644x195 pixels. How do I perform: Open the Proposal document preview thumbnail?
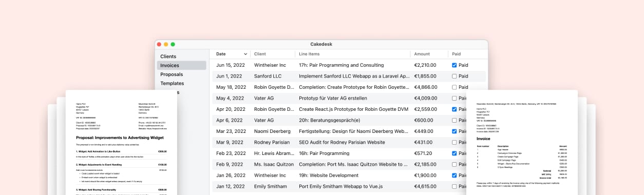pyautogui.click(x=121, y=143)
